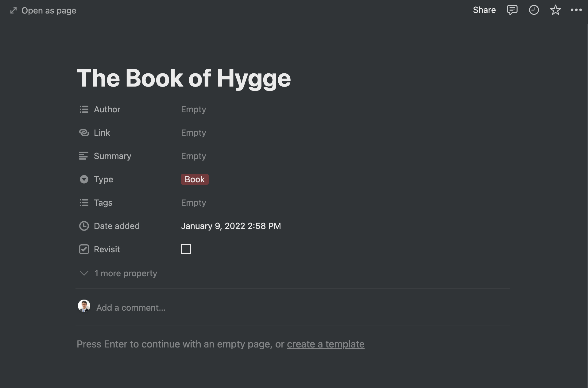
Task: Click the expand arrows icon beside Open as page
Action: (x=14, y=11)
